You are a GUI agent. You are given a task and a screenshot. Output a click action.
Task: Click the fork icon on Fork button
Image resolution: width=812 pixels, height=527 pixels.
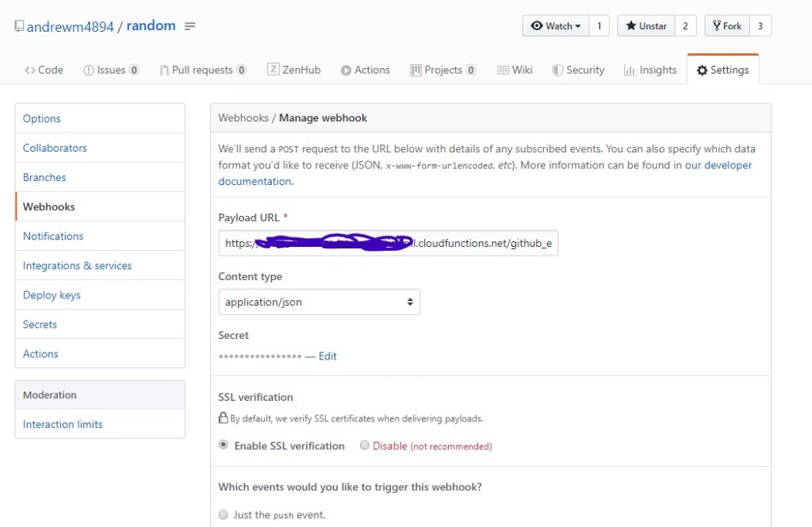point(717,25)
